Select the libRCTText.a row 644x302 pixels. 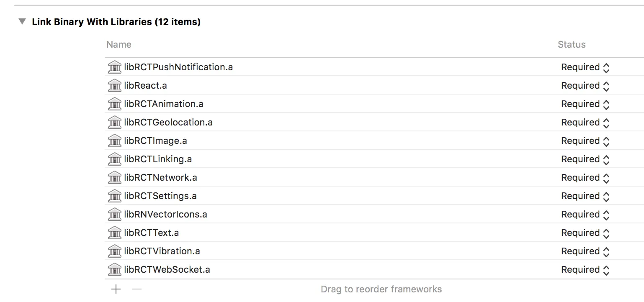335,233
